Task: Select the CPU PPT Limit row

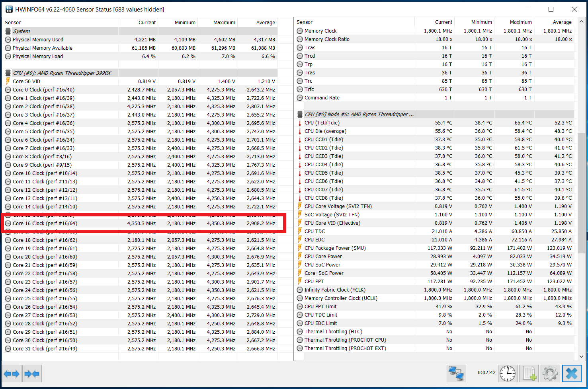Action: click(434, 306)
